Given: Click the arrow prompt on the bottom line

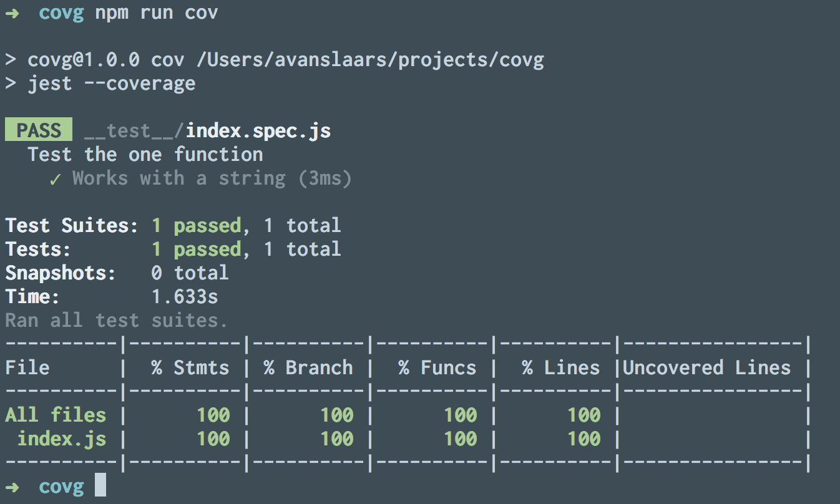Looking at the screenshot, I should click(x=13, y=486).
